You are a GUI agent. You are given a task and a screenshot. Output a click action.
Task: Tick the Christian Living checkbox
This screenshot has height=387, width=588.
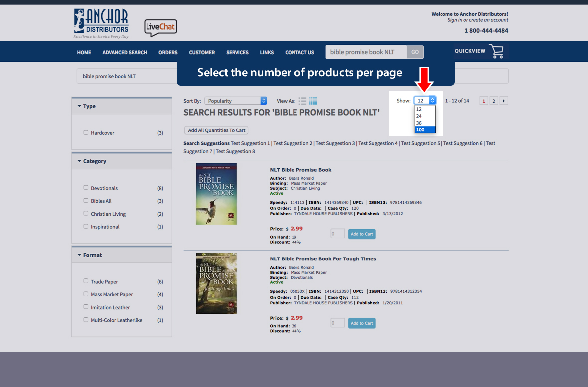86,213
